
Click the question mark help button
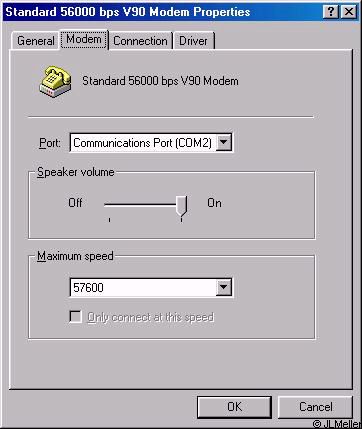pyautogui.click(x=331, y=12)
